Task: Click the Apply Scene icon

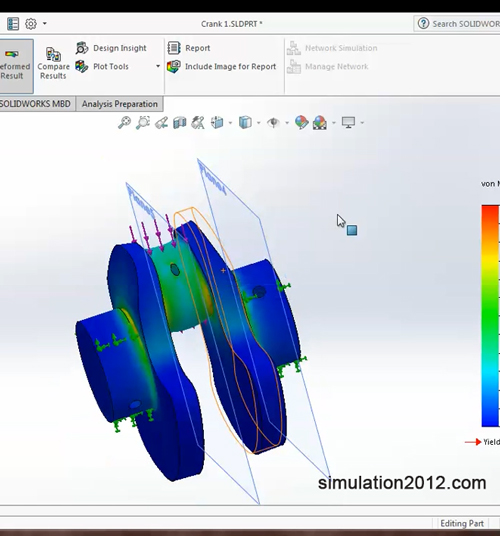Action: coord(320,122)
